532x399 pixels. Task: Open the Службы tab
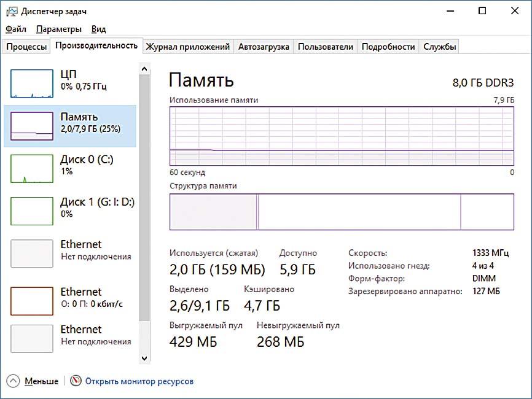(439, 47)
